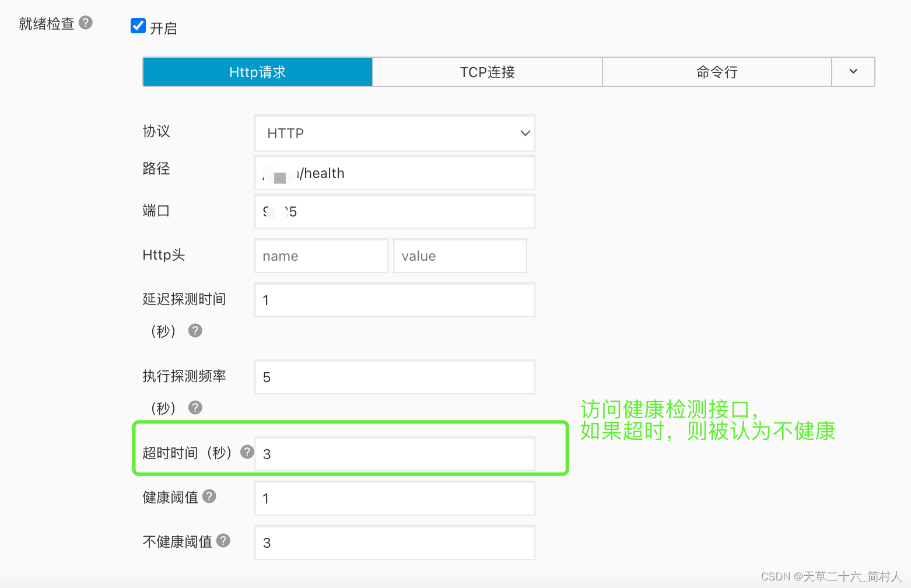The height and width of the screenshot is (588, 911).
Task: Open help icon beside 超时时间(秒)
Action: 247,452
